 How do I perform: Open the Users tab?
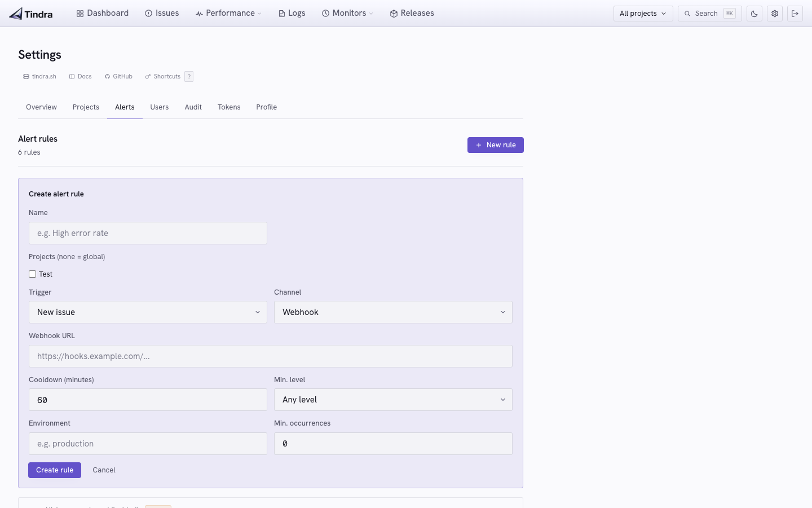click(160, 107)
